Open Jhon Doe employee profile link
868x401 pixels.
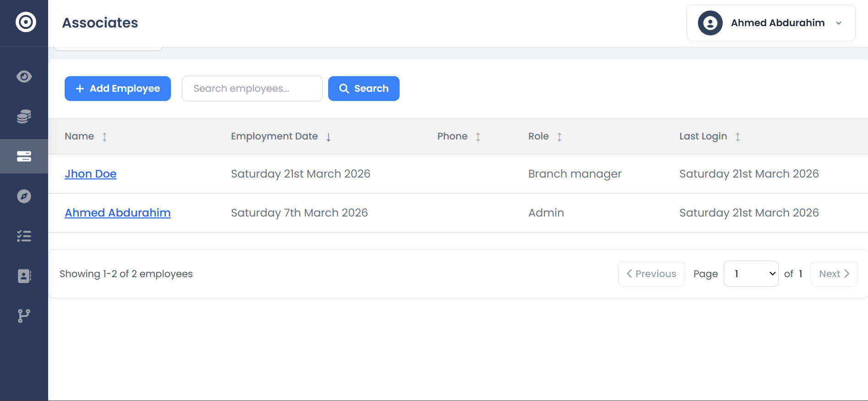[x=91, y=174]
